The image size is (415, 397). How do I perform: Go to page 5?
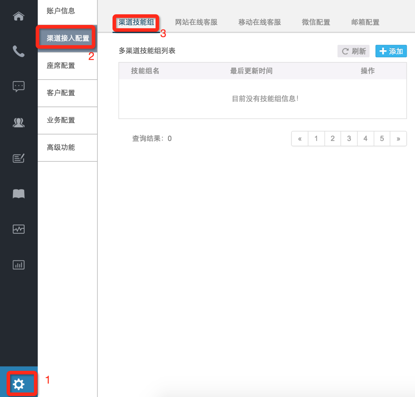[x=382, y=139]
